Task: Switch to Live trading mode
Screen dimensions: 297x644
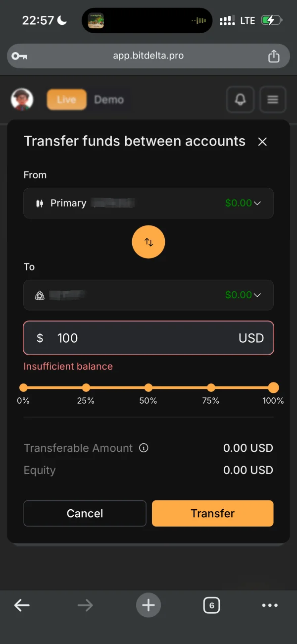Action: [66, 100]
